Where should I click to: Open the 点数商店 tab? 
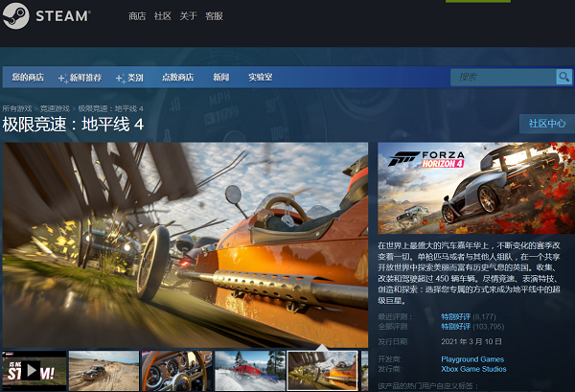(178, 77)
